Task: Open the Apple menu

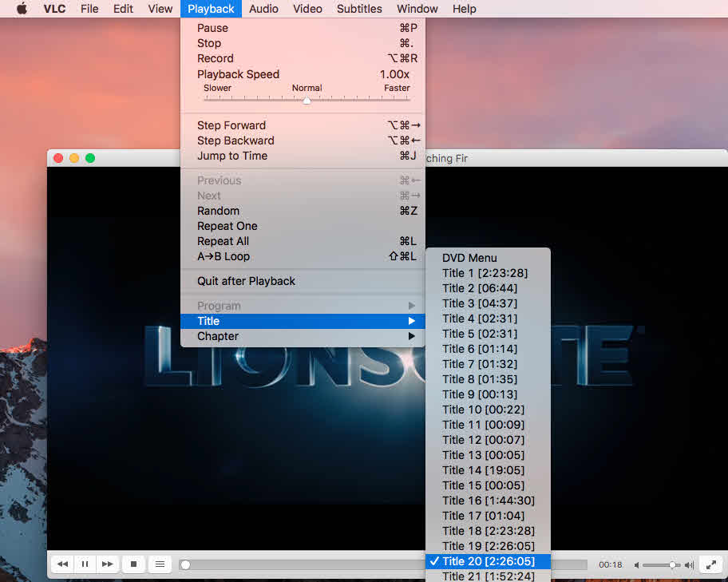Action: (22, 9)
